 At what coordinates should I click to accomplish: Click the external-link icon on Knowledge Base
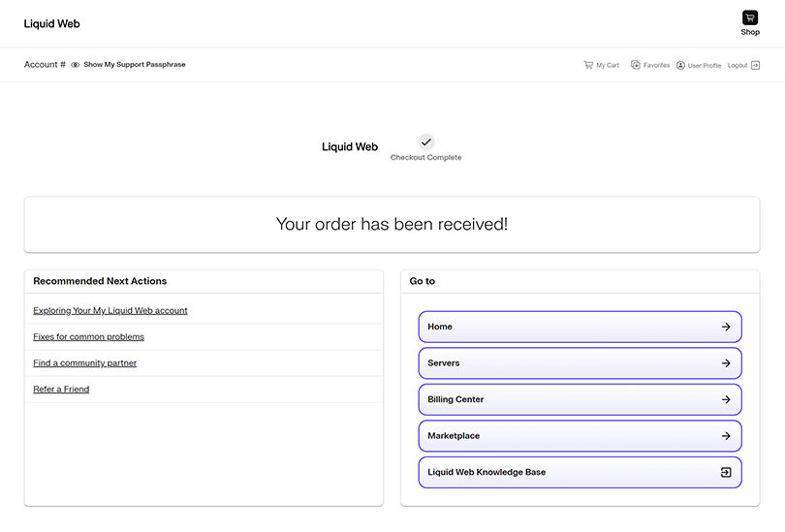click(726, 473)
